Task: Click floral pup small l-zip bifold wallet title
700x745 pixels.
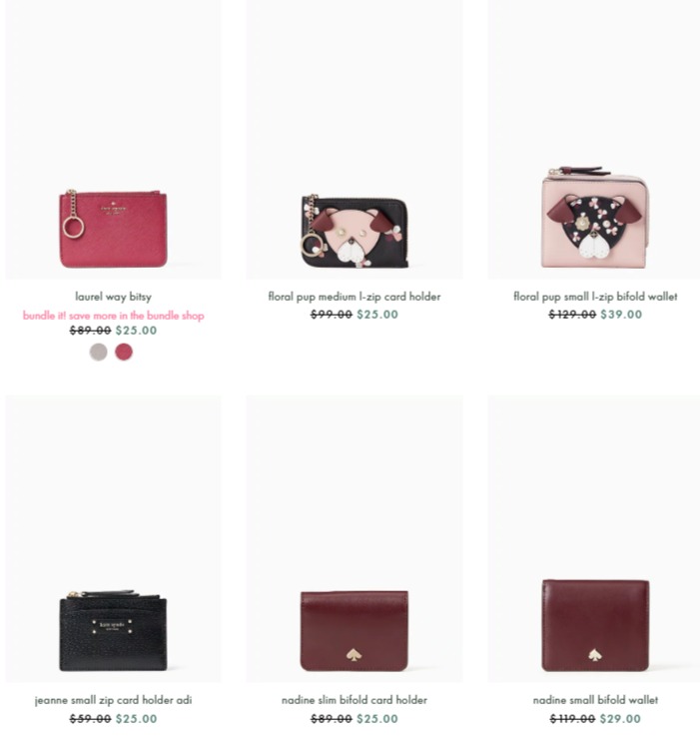Action: coord(595,297)
